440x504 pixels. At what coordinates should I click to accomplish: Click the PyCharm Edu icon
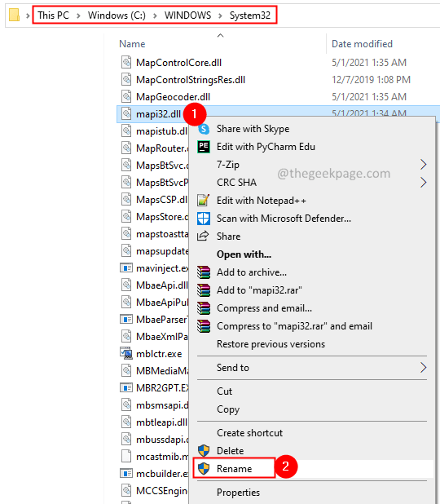click(204, 147)
